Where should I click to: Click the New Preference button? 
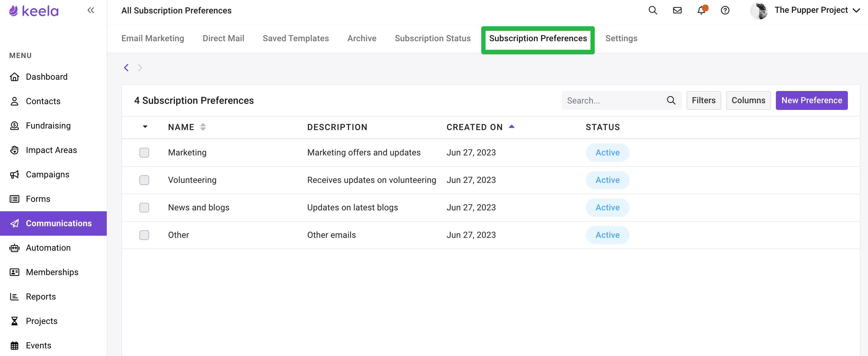pos(811,100)
